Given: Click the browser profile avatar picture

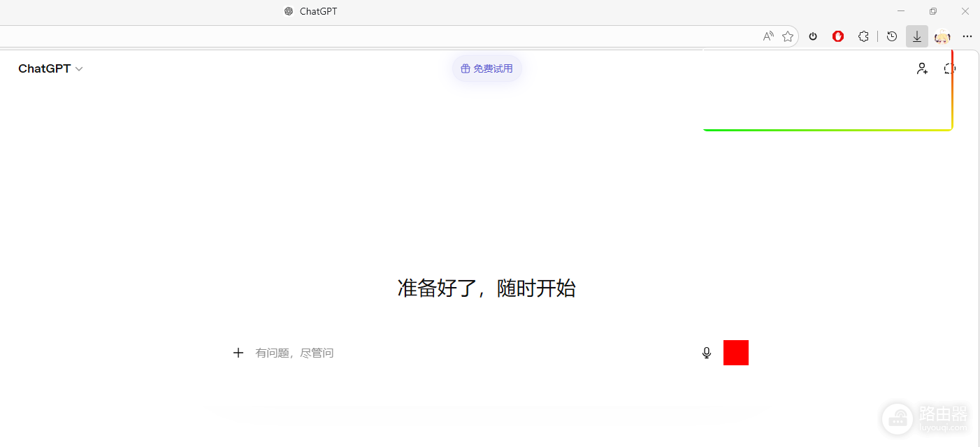Looking at the screenshot, I should click(x=942, y=36).
